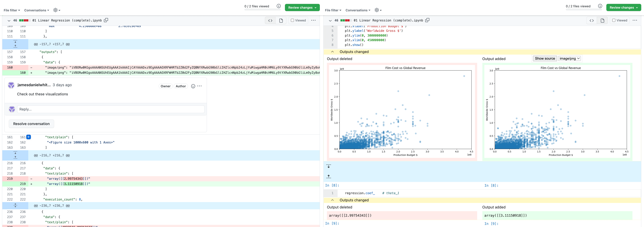Open file options kebab menu in right pane
The image size is (644, 227).
pos(635,20)
